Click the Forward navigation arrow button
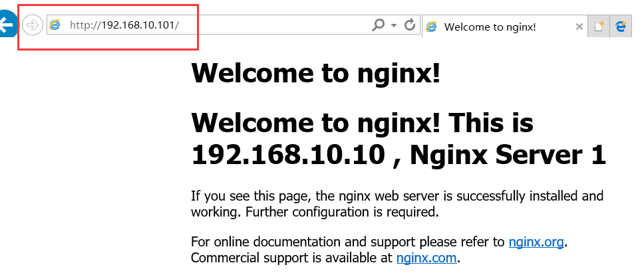 (x=32, y=25)
